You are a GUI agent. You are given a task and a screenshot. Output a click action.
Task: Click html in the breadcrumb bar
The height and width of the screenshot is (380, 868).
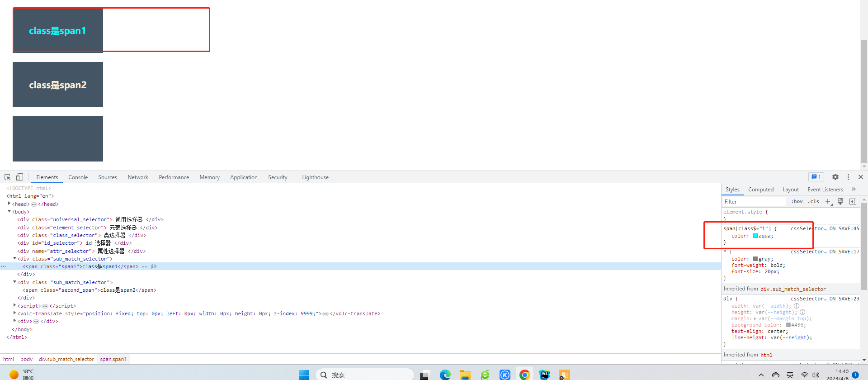[9, 359]
